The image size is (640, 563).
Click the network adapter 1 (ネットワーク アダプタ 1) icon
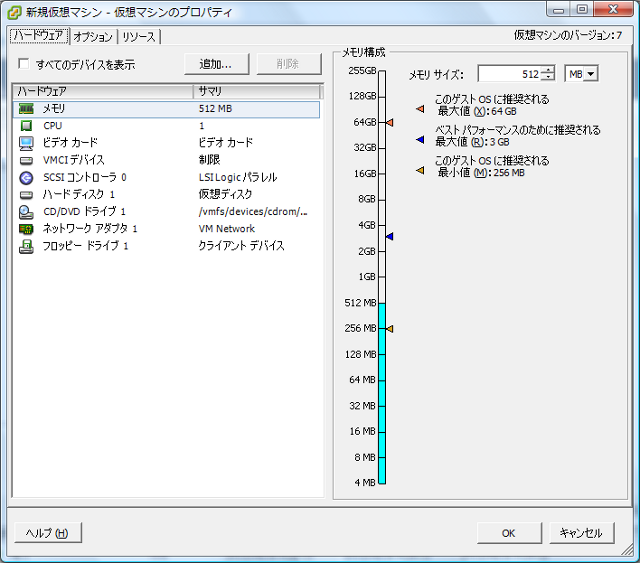[x=27, y=229]
